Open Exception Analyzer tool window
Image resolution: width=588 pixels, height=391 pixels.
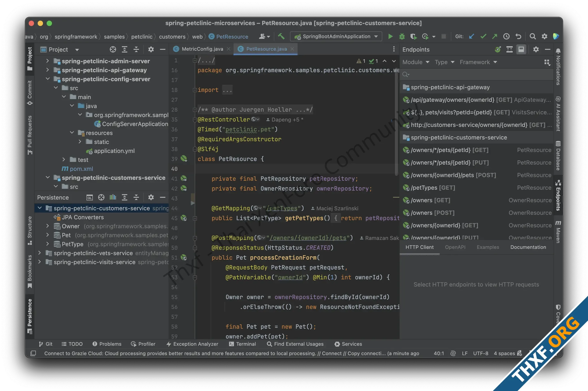pyautogui.click(x=192, y=344)
